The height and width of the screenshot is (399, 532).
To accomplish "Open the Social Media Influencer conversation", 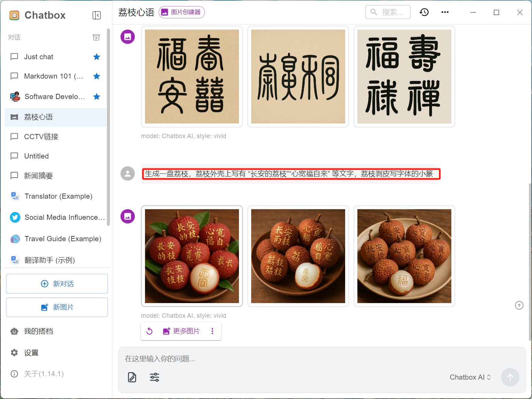I will point(55,217).
